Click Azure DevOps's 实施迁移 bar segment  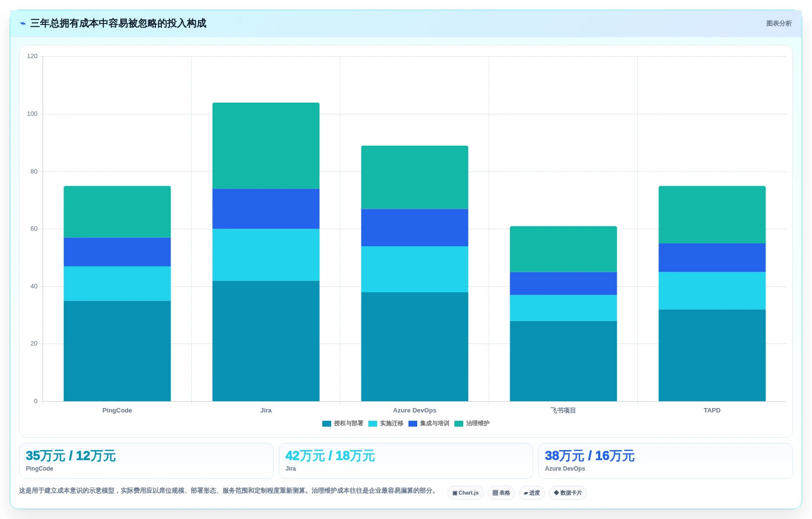[x=415, y=269]
